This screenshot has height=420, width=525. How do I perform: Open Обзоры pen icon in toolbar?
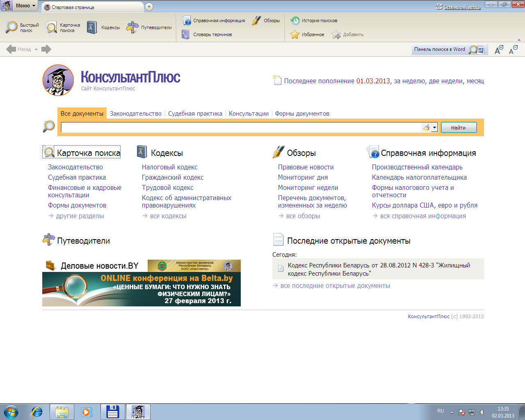pos(256,21)
